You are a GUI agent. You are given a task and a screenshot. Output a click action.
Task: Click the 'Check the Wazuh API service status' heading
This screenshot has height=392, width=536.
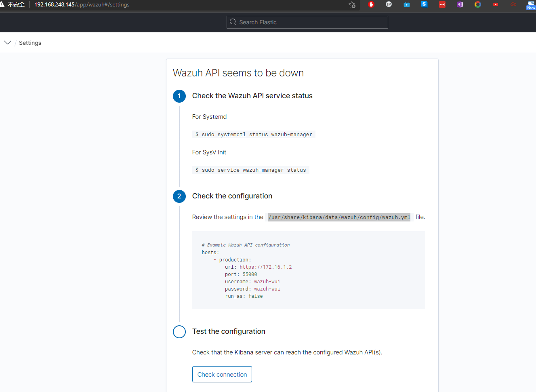(x=252, y=96)
